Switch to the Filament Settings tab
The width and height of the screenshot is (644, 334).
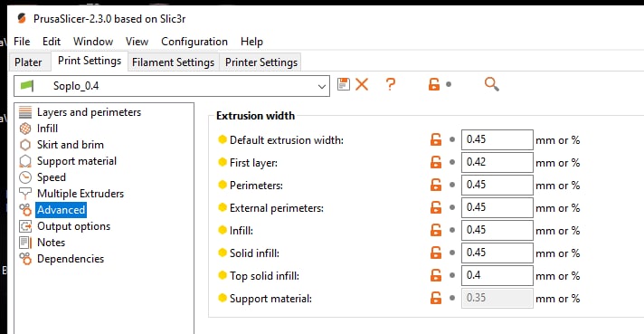[174, 62]
